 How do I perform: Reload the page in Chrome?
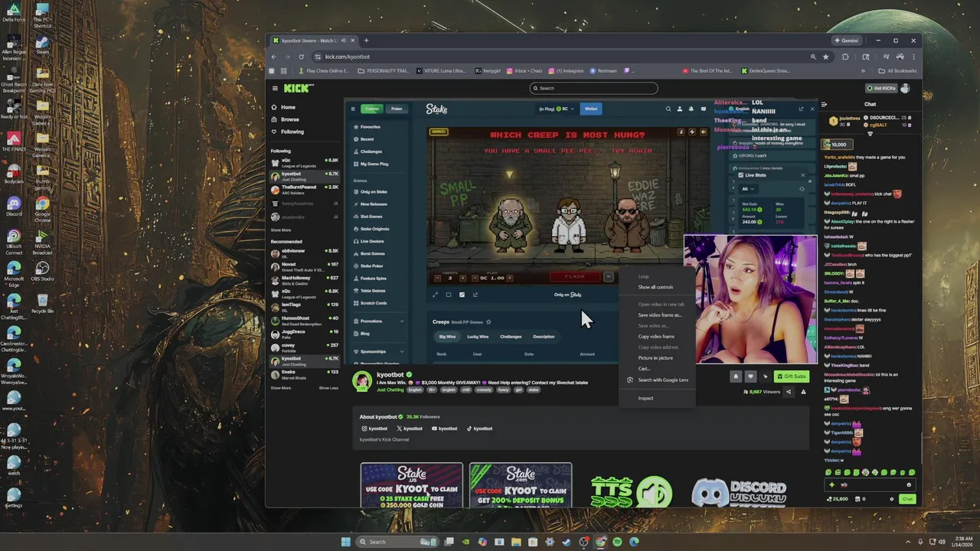[301, 57]
